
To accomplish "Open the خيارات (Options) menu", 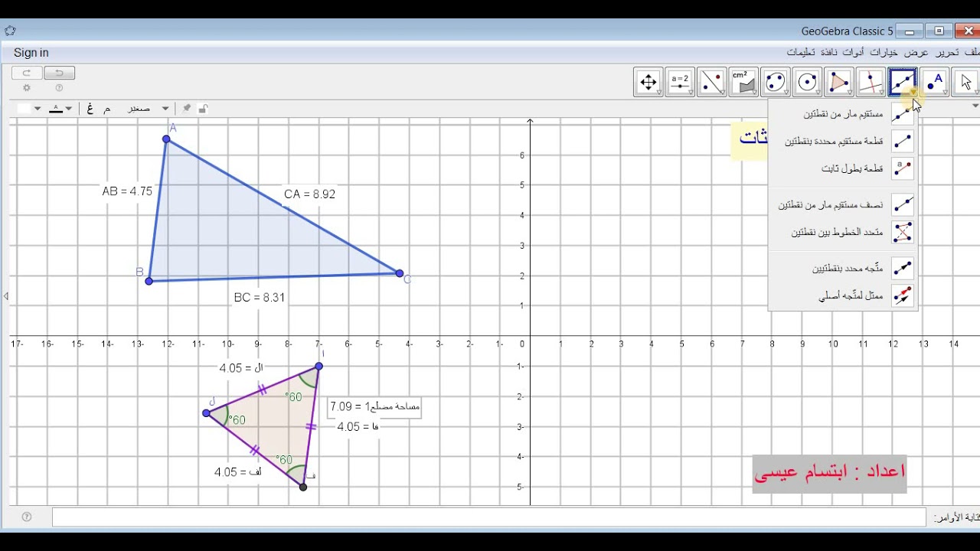I will pos(885,52).
